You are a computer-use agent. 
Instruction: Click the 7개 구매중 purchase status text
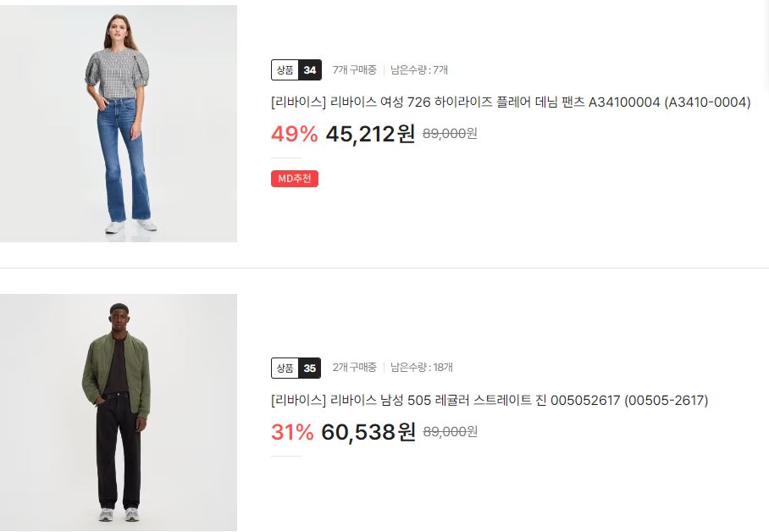coord(354,69)
